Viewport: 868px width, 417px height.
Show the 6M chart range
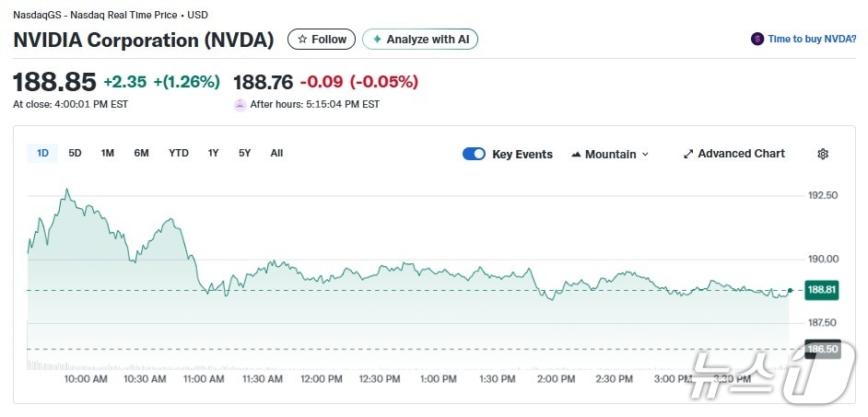[x=141, y=153]
